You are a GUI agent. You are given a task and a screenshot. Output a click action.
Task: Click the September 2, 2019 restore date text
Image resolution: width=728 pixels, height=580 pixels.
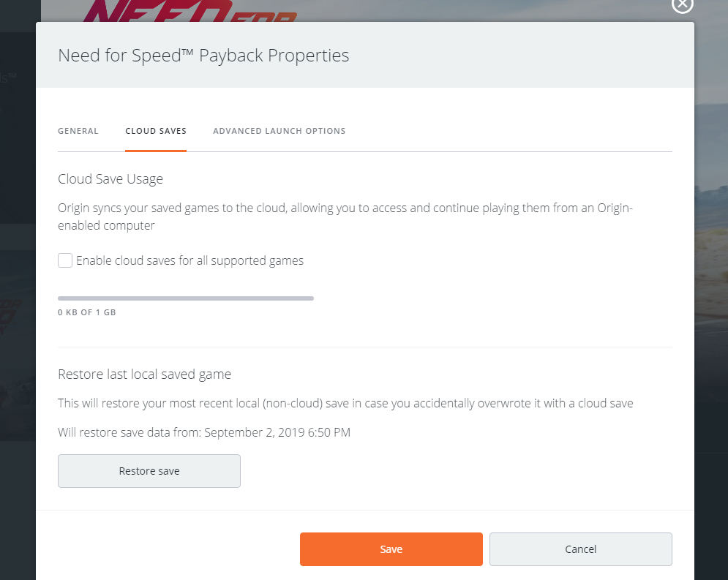277,432
